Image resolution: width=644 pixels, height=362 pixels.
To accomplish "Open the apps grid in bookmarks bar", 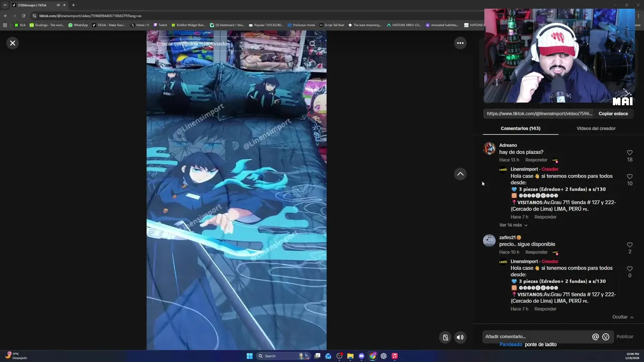I will pyautogui.click(x=5, y=25).
